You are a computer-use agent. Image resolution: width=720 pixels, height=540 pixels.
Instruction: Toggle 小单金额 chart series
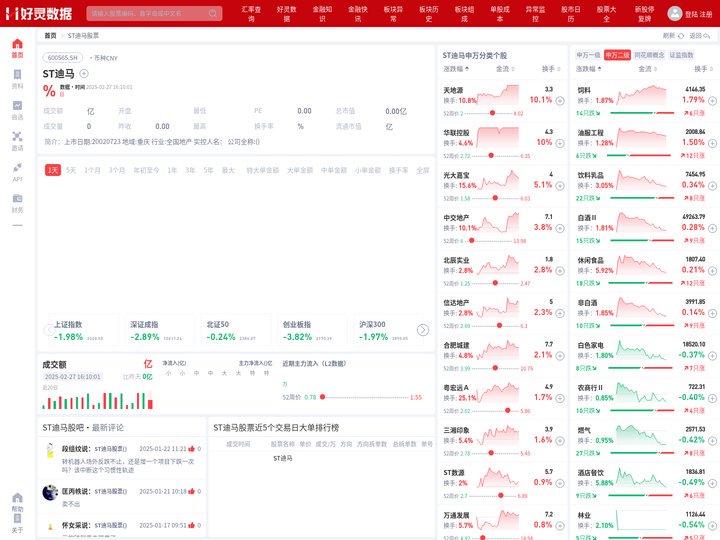368,170
